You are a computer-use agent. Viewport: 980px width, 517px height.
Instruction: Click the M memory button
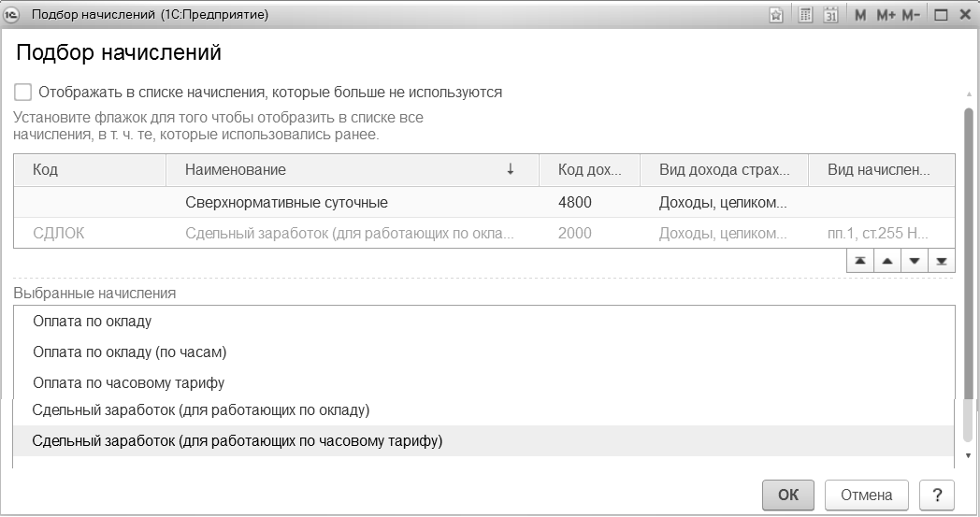860,15
